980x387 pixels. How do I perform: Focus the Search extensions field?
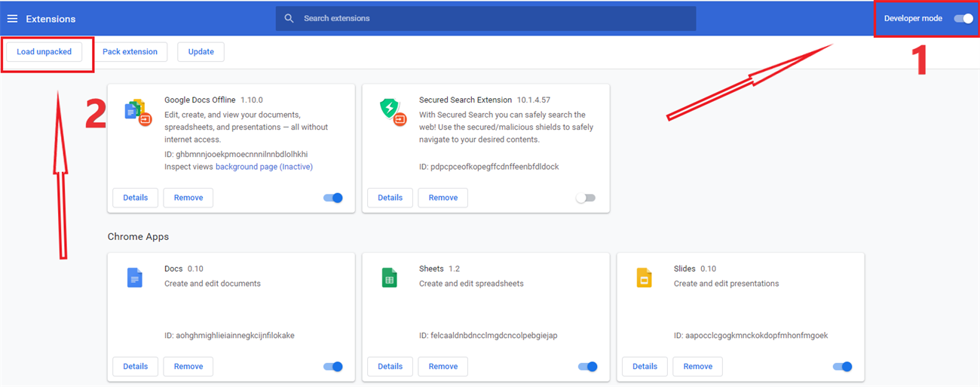tap(485, 18)
